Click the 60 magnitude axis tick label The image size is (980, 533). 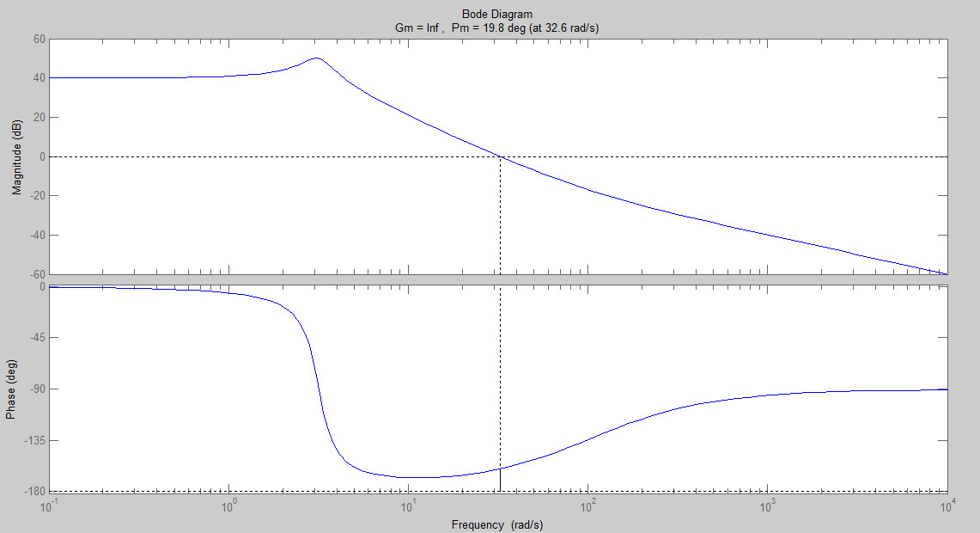(40, 39)
